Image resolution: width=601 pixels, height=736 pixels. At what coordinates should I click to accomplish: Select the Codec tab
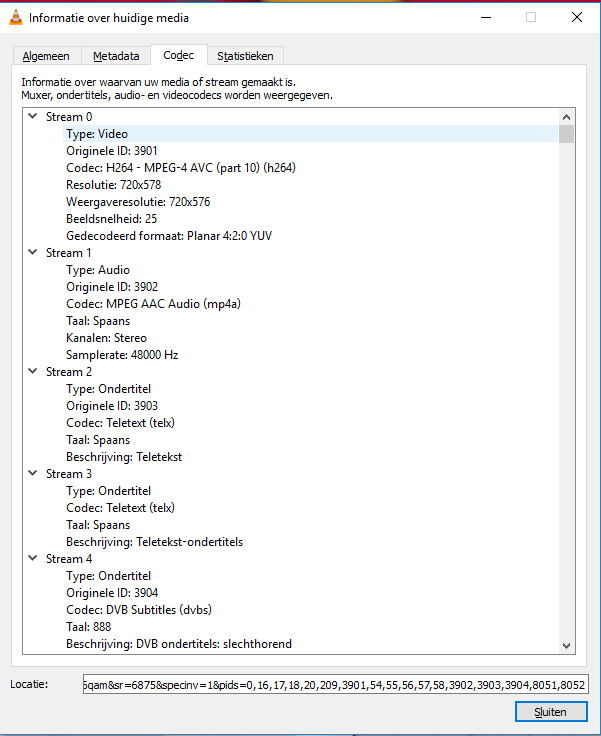178,55
